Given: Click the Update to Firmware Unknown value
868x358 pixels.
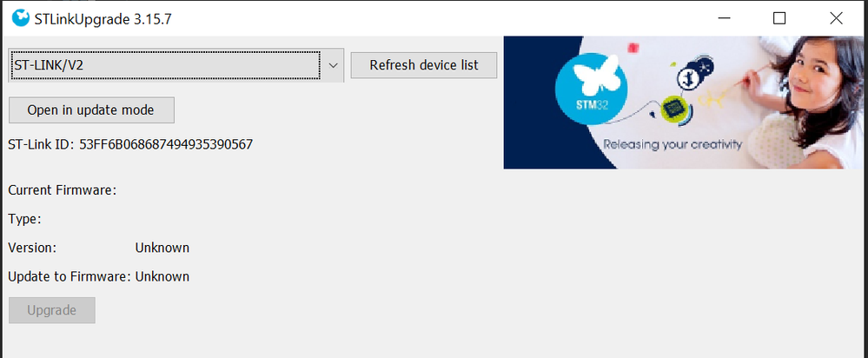Looking at the screenshot, I should tap(162, 276).
